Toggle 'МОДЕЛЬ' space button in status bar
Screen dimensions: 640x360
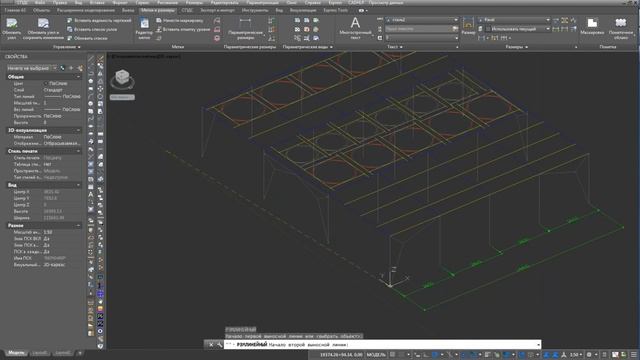376,355
